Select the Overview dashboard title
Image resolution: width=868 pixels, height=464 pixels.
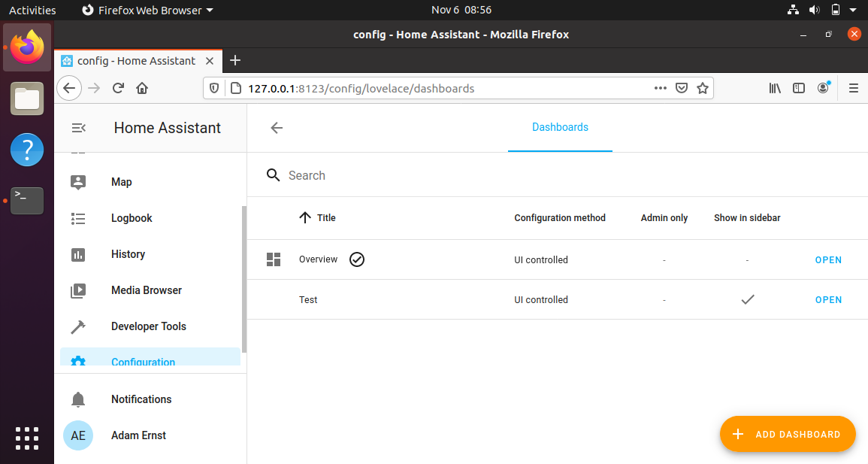[x=319, y=259]
